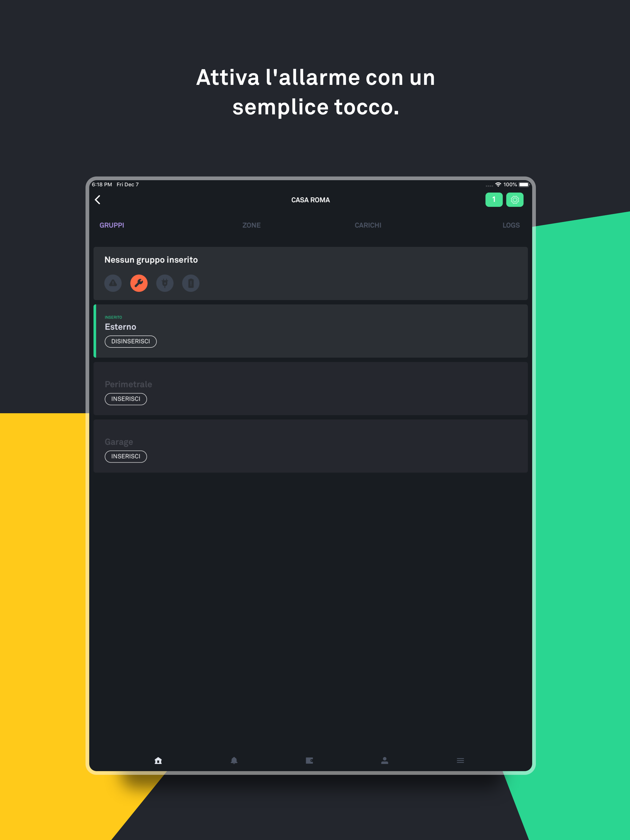Switch to the GRUPPI tab

click(x=112, y=225)
